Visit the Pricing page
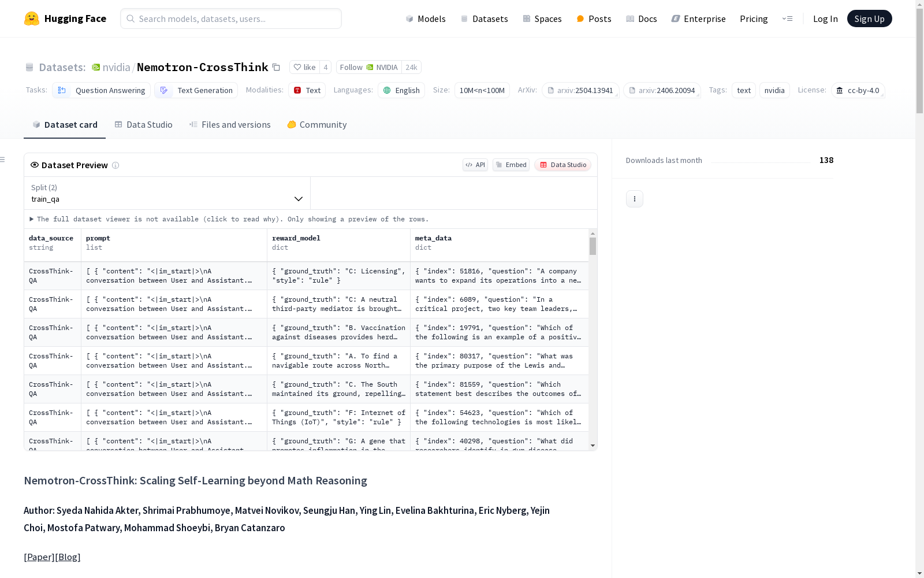Viewport: 924px width, 578px height. point(754,18)
